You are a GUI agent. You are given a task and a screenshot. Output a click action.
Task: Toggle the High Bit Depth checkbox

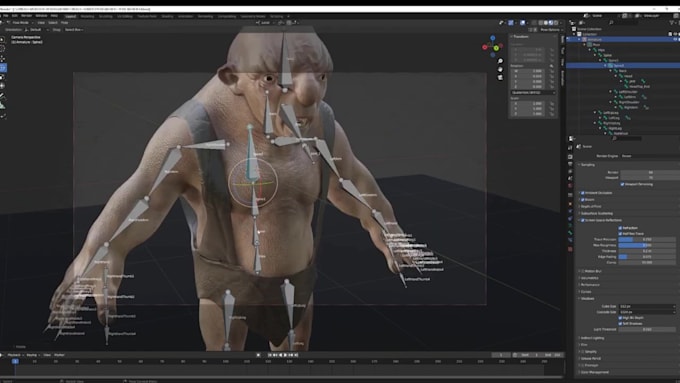(x=620, y=318)
